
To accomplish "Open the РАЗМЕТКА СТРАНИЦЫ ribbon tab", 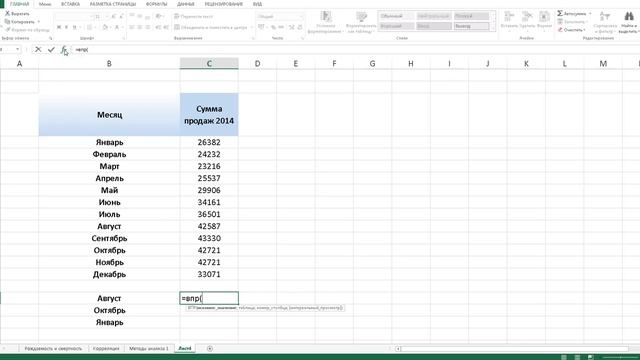I will [x=113, y=4].
